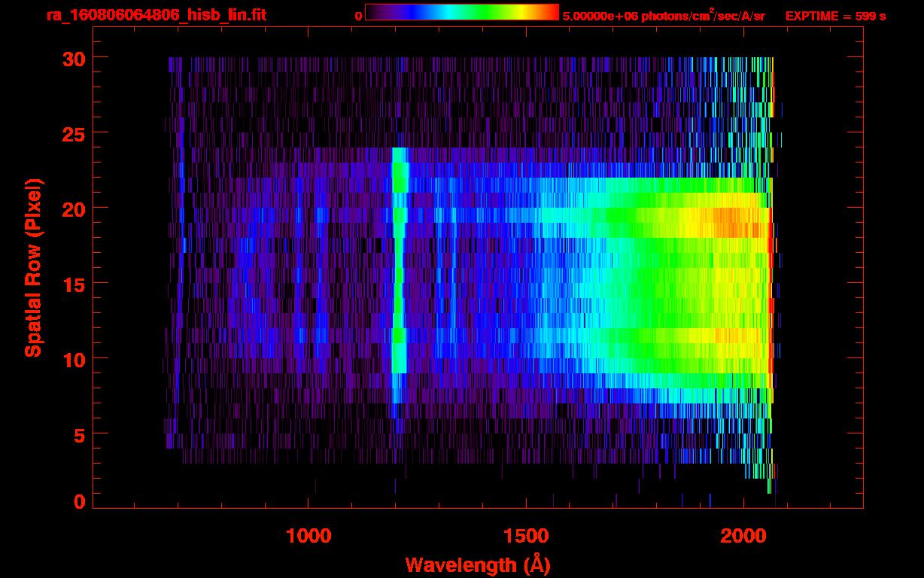
Task: Click the Spatial Row (Pixel) axis title
Action: coord(33,268)
